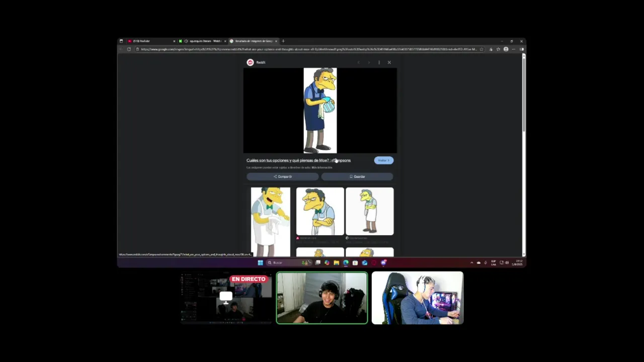Image resolution: width=644 pixels, height=362 pixels.
Task: Click the Reddit source logo icon
Action: 250,62
